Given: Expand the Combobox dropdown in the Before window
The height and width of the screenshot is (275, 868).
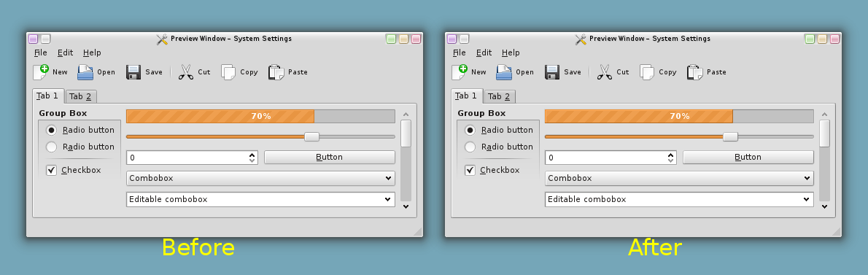Looking at the screenshot, I should point(260,178).
